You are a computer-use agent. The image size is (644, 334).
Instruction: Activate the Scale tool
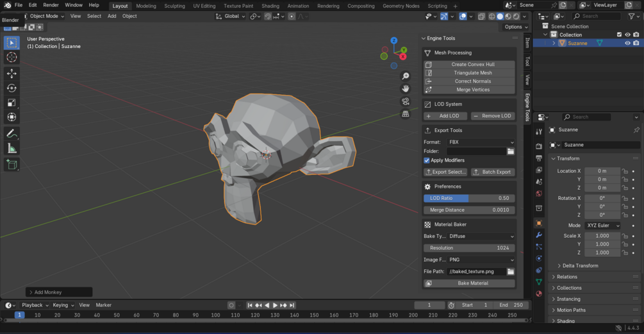point(12,103)
